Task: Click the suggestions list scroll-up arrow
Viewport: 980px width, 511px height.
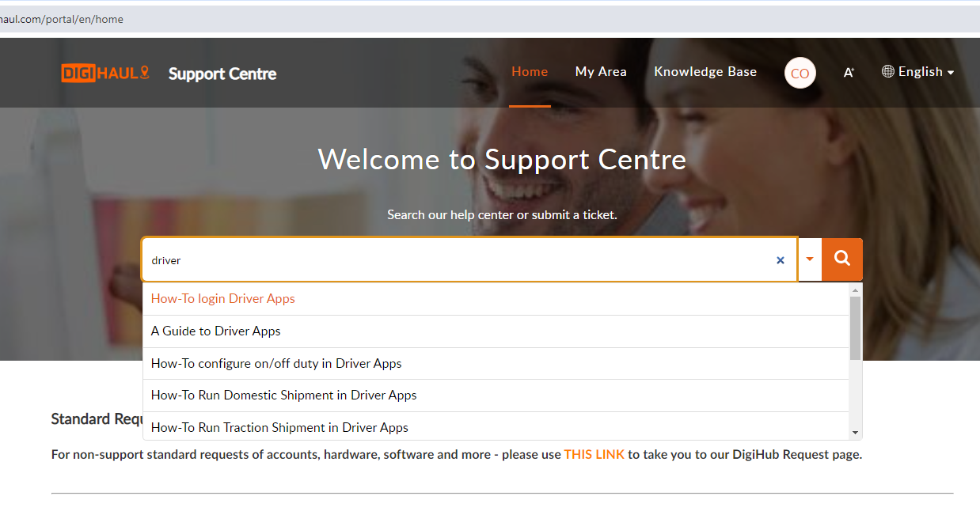Action: pos(855,290)
